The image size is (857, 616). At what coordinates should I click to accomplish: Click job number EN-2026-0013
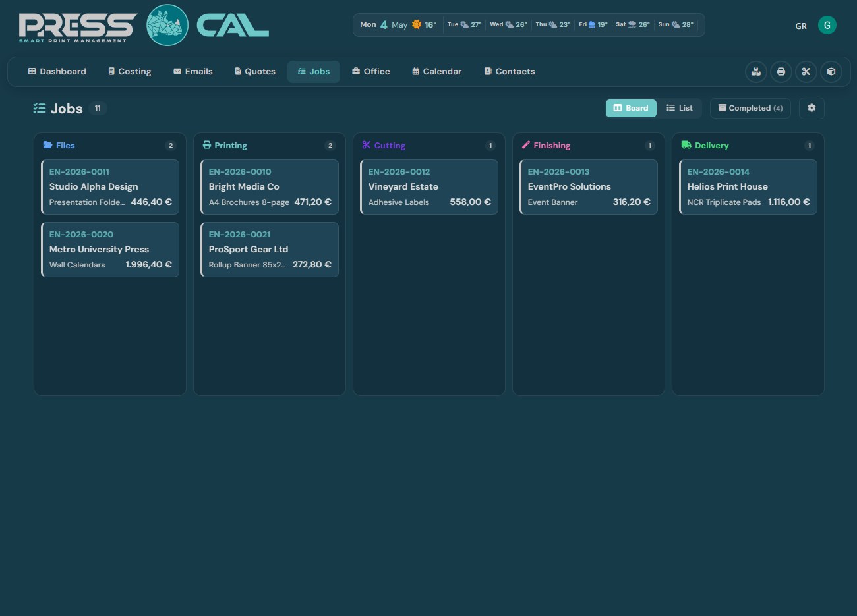point(558,171)
